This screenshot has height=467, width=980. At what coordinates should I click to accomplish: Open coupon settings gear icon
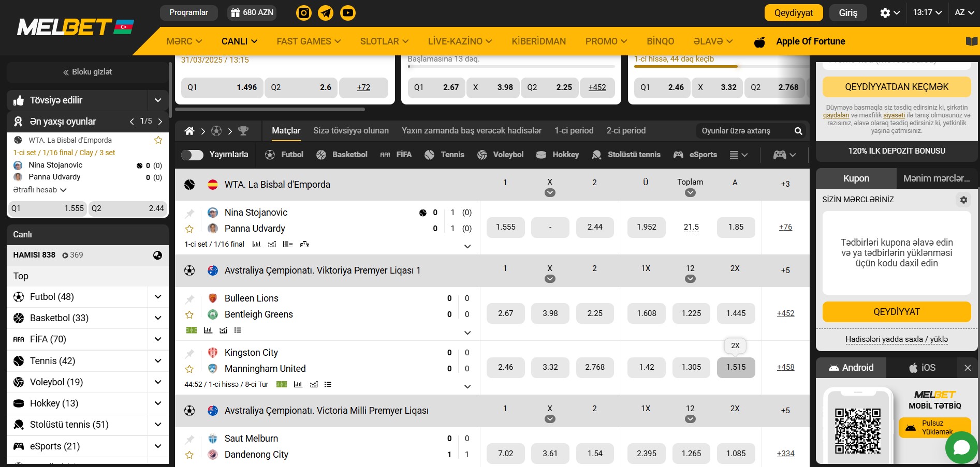[x=963, y=200]
